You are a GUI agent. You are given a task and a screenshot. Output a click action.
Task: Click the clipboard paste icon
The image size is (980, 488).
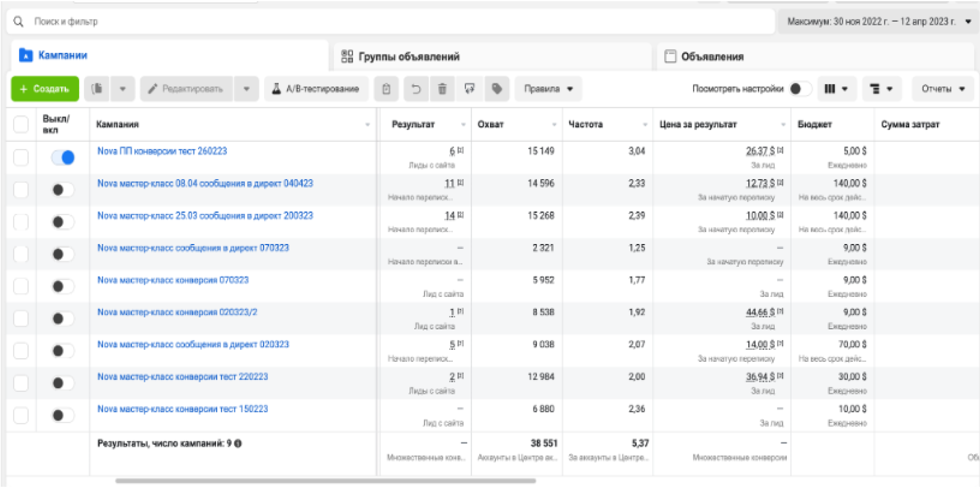(x=386, y=89)
